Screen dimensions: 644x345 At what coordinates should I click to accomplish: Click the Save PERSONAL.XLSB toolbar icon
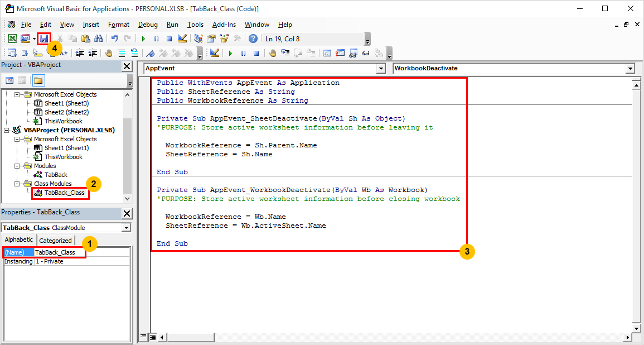(x=44, y=39)
